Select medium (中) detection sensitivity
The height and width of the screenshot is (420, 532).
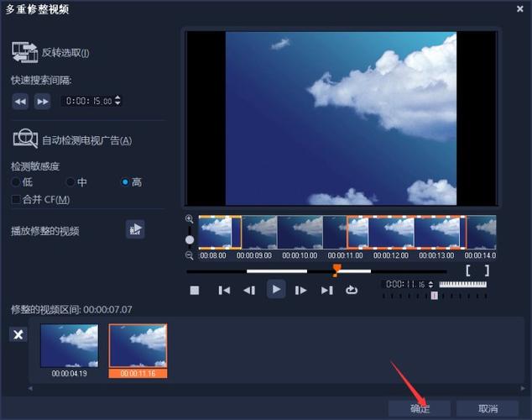(x=70, y=182)
